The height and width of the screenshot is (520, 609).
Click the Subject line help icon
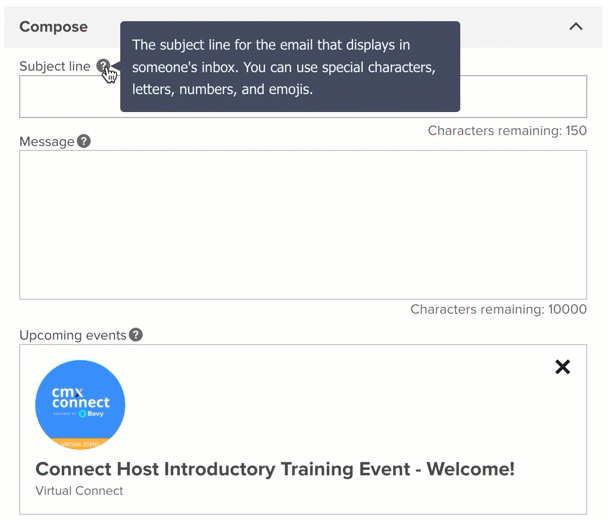click(103, 66)
